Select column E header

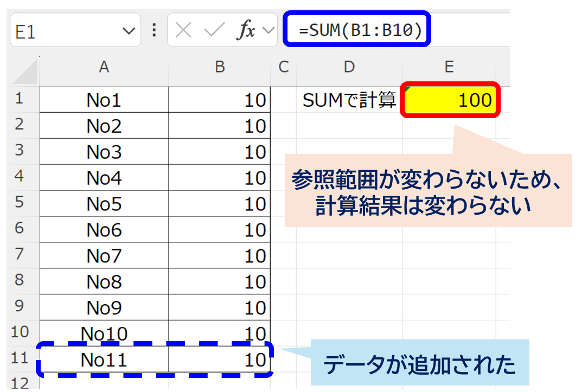(x=449, y=67)
